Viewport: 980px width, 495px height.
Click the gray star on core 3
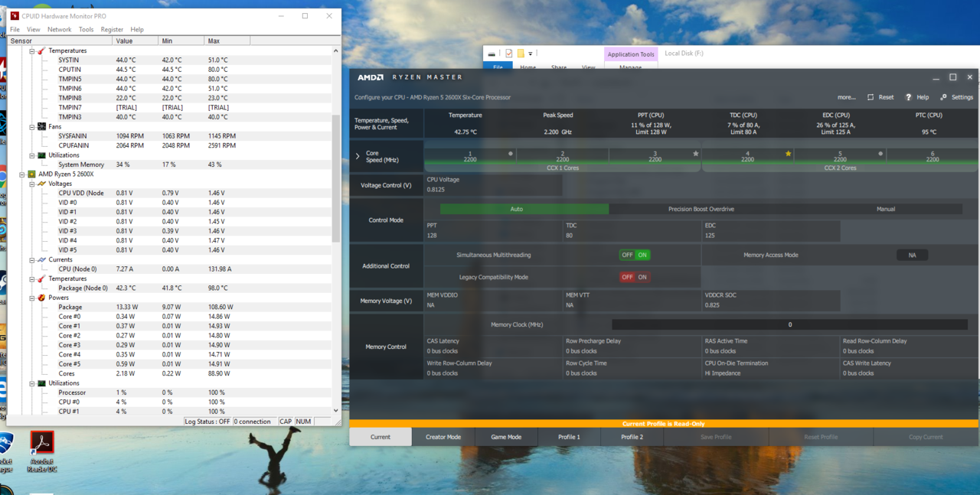[695, 154]
